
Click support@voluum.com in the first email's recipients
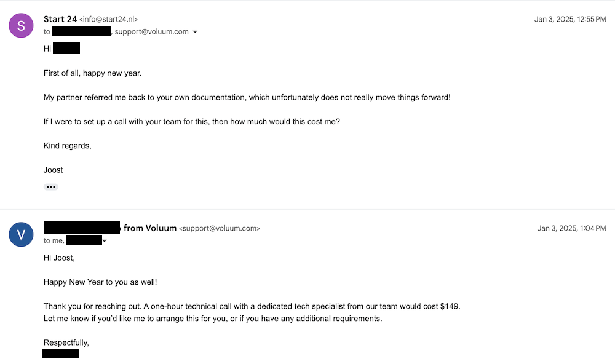click(x=151, y=32)
